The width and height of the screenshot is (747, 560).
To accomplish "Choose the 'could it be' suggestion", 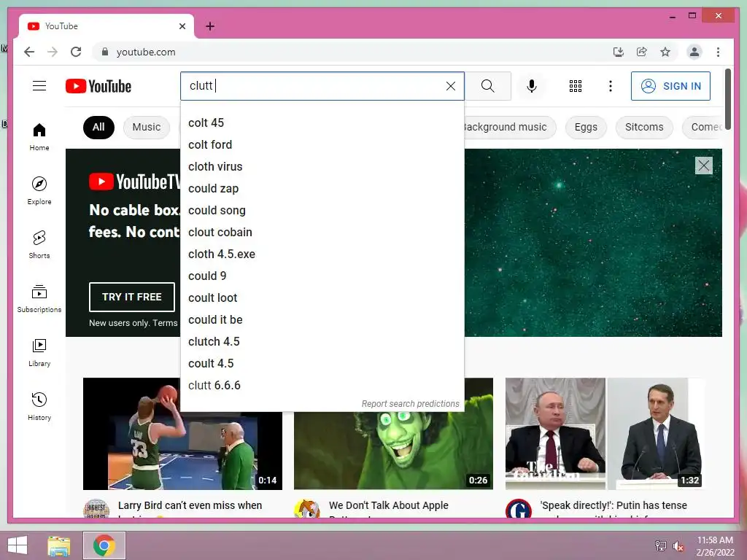I will (x=322, y=320).
